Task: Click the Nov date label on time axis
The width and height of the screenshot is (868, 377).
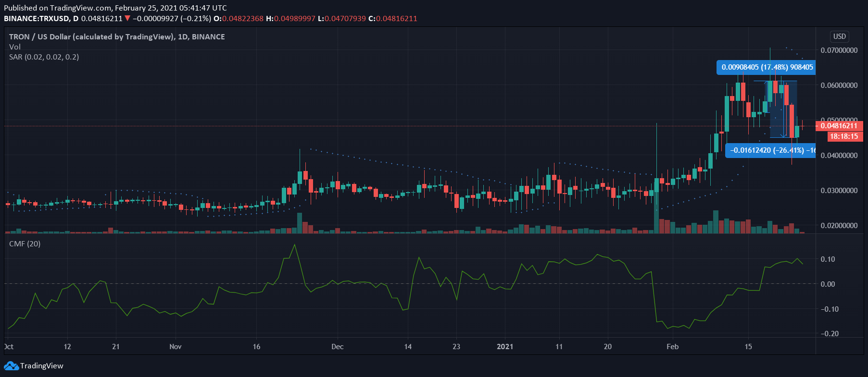Action: [x=176, y=347]
